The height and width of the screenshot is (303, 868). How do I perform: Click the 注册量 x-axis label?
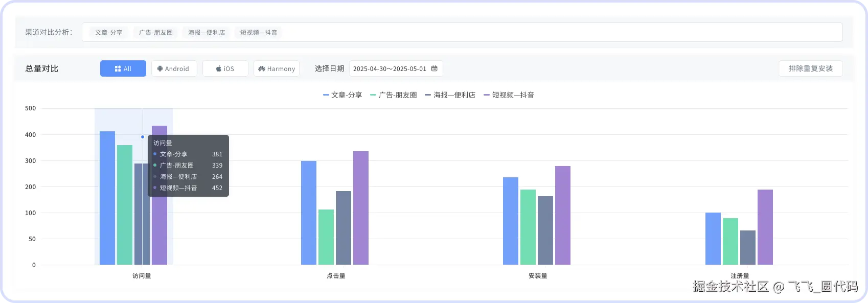pyautogui.click(x=740, y=276)
